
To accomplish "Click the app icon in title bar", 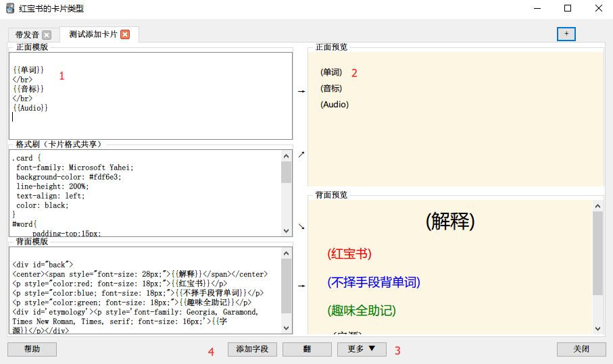I will [x=9, y=9].
